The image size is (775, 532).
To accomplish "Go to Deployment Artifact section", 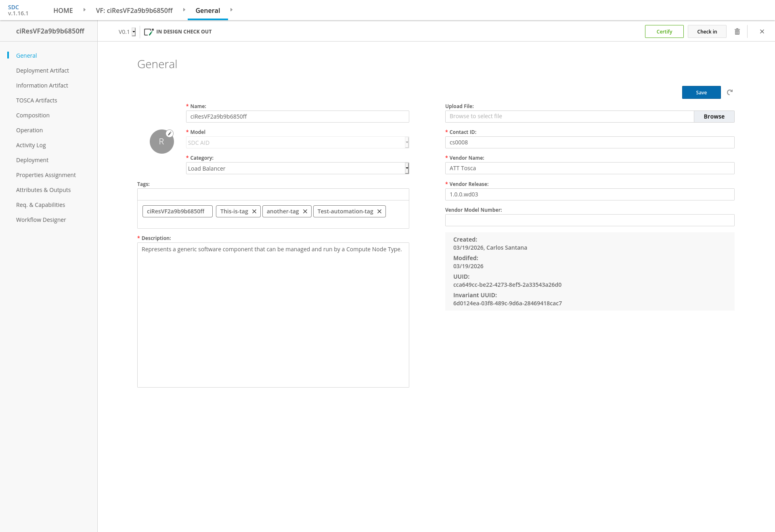I will point(42,71).
